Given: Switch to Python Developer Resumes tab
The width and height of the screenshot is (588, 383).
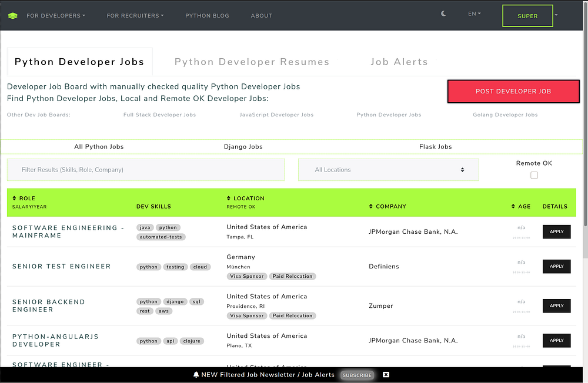Looking at the screenshot, I should (252, 62).
